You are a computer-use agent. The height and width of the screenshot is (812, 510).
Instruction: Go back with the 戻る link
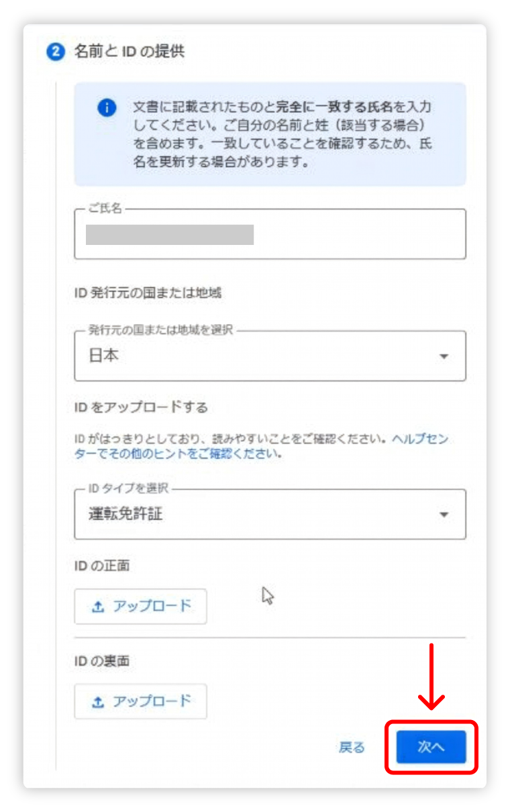pos(352,747)
